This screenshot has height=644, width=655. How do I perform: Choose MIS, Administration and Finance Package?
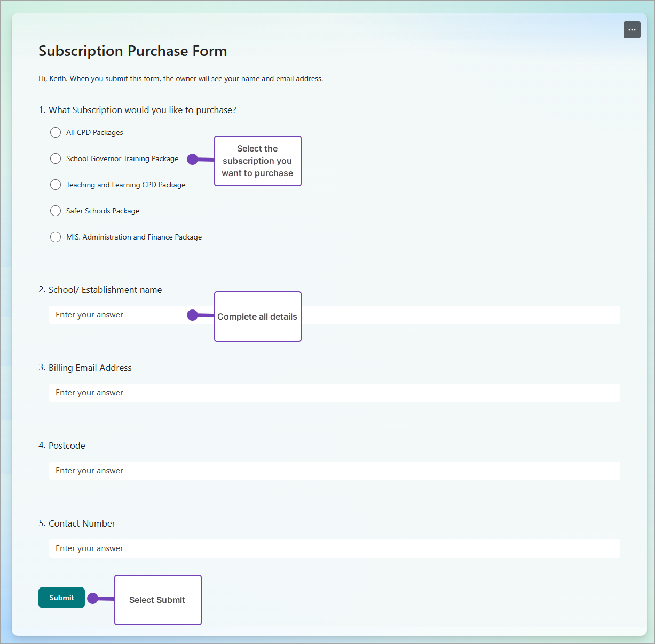tap(56, 237)
